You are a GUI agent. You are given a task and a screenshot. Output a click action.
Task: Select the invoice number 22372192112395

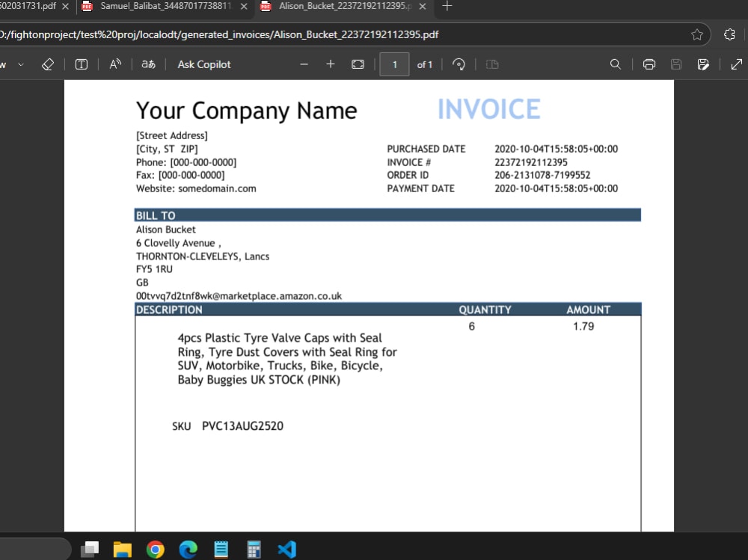click(x=531, y=162)
